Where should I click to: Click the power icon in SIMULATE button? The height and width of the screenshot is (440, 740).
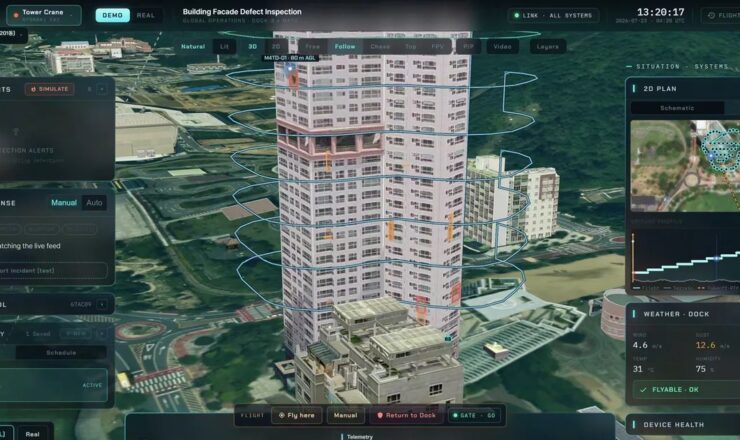pos(33,89)
